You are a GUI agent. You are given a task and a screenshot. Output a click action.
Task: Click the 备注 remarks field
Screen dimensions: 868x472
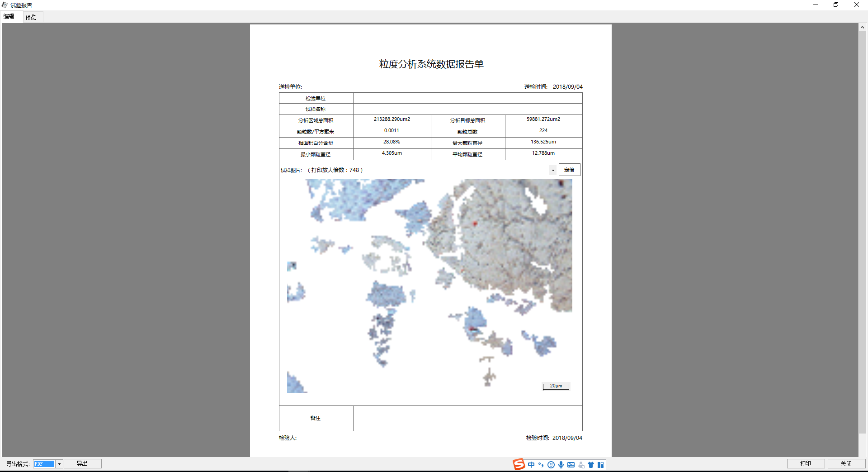coord(467,418)
